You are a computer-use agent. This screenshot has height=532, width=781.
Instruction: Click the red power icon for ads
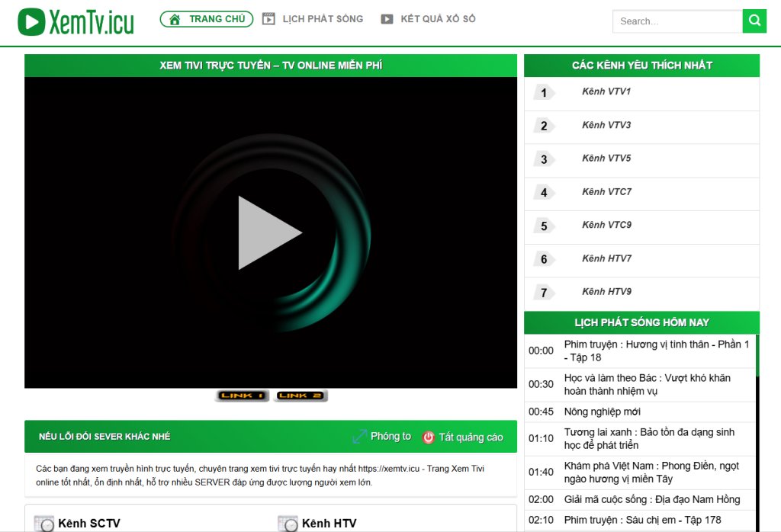click(428, 437)
